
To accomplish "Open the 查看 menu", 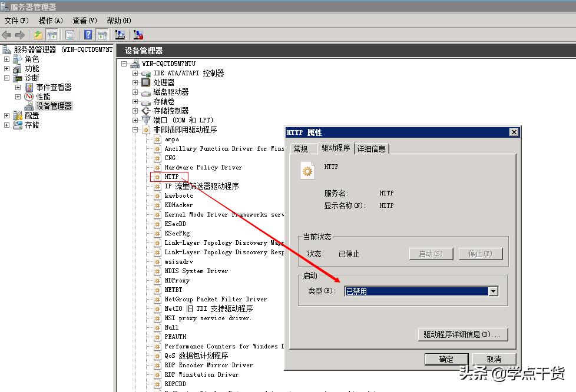I will (x=84, y=20).
